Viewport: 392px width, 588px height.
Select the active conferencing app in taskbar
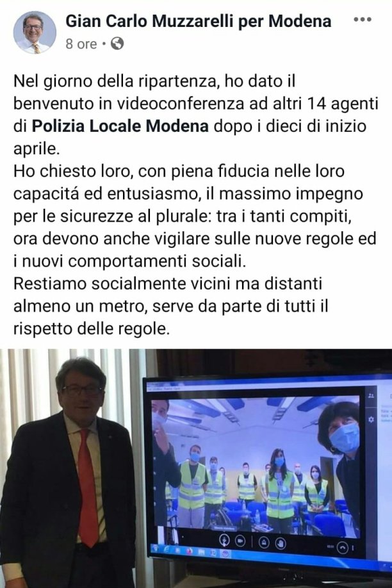(225, 554)
